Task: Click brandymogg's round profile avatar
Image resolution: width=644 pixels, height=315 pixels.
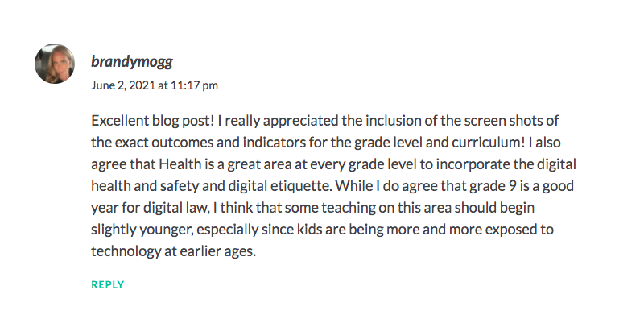Action: [x=55, y=64]
